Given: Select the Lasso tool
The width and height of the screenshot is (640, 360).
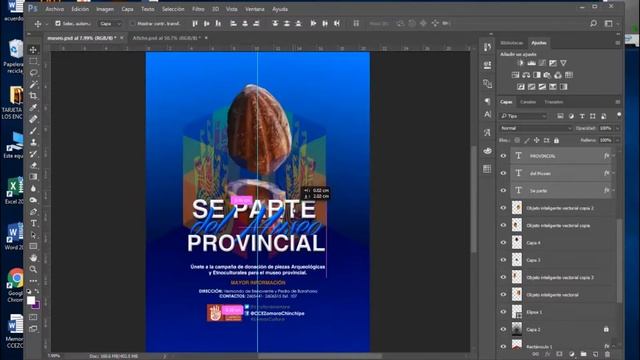Looking at the screenshot, I should [33, 73].
